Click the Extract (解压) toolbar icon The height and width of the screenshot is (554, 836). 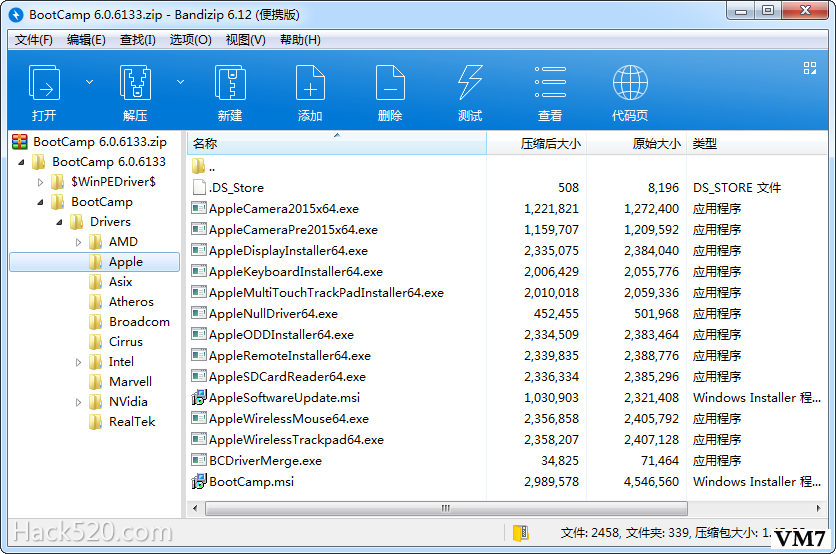(x=135, y=83)
